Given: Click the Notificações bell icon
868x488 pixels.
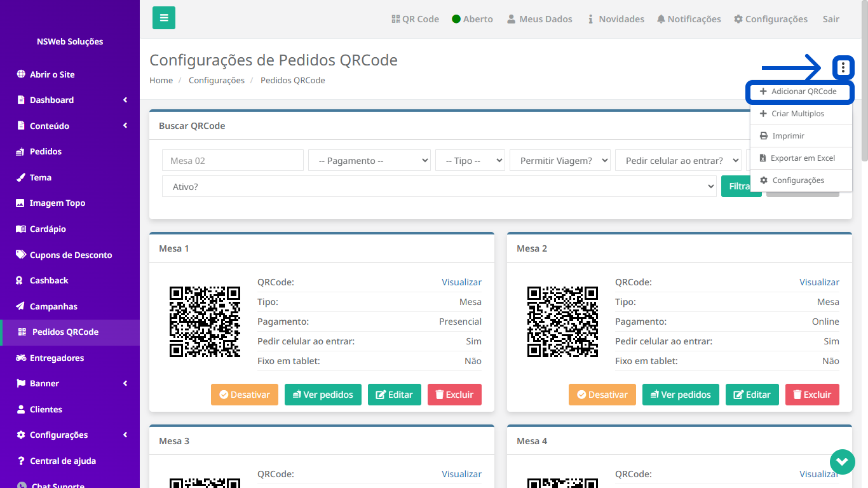Looking at the screenshot, I should coord(661,19).
